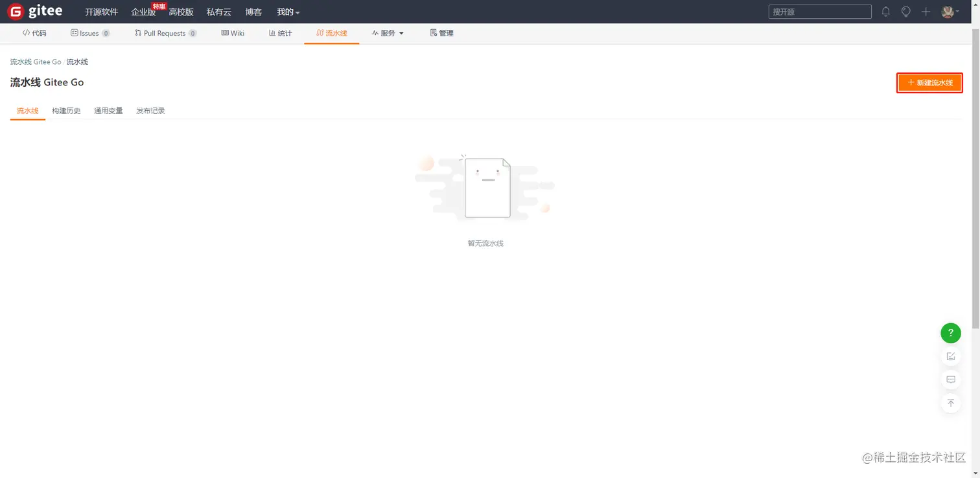Select the 流水线 sub-tab below the title
Viewport: 980px width, 478px height.
27,111
